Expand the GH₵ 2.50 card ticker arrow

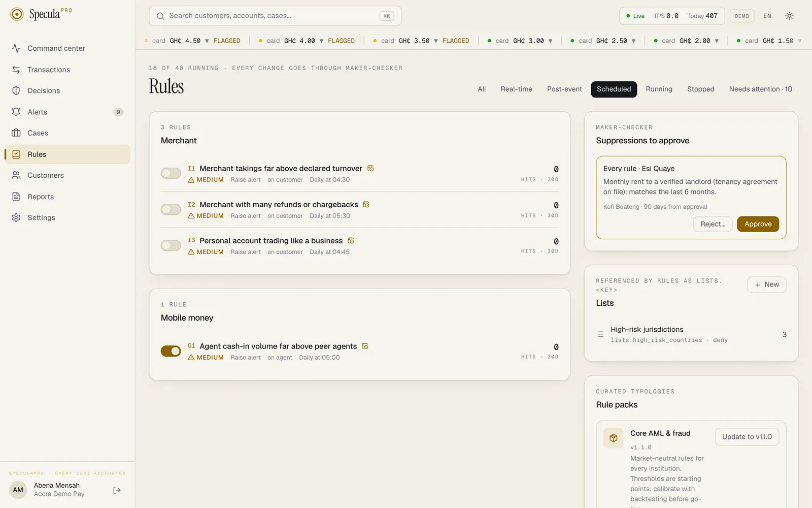click(633, 41)
